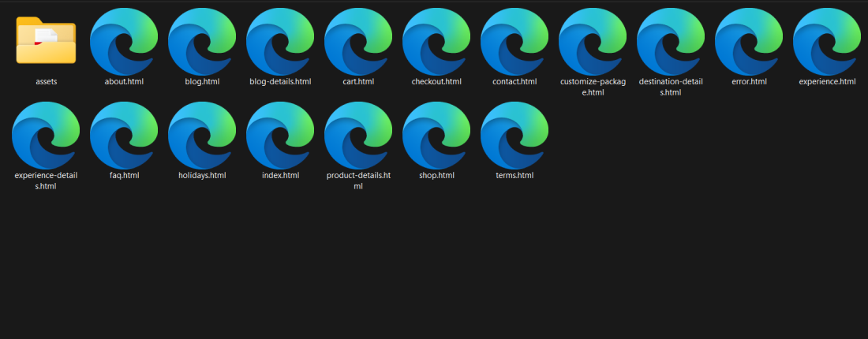
Task: Click the 'experience-details.html' file name
Action: click(x=46, y=181)
